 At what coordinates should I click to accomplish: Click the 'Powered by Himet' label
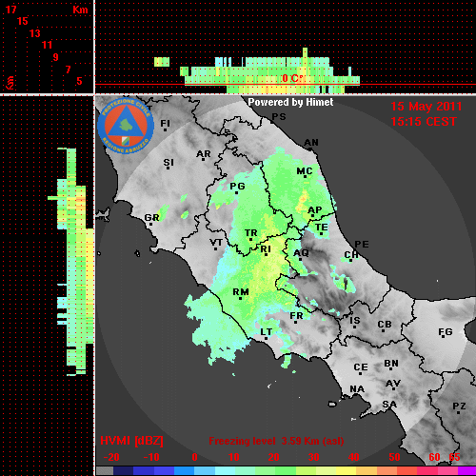pos(290,102)
